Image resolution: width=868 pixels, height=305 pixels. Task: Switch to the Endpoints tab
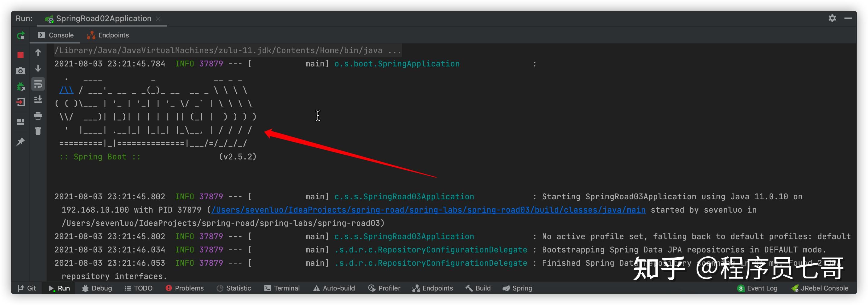point(108,35)
